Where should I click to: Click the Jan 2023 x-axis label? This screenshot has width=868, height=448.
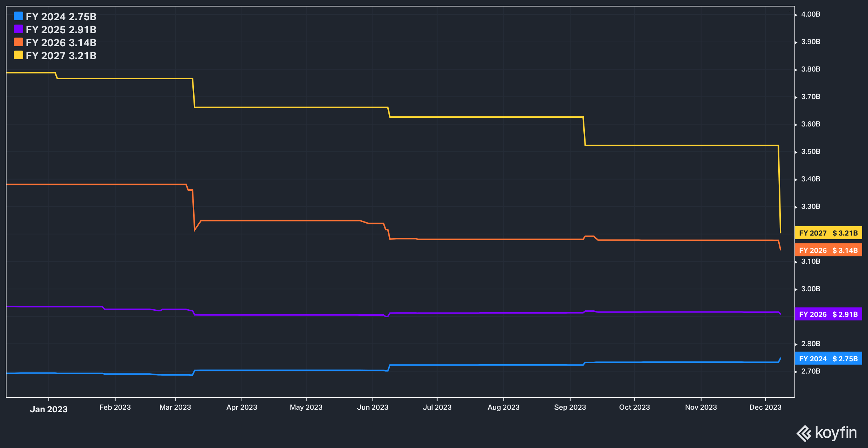tap(49, 409)
